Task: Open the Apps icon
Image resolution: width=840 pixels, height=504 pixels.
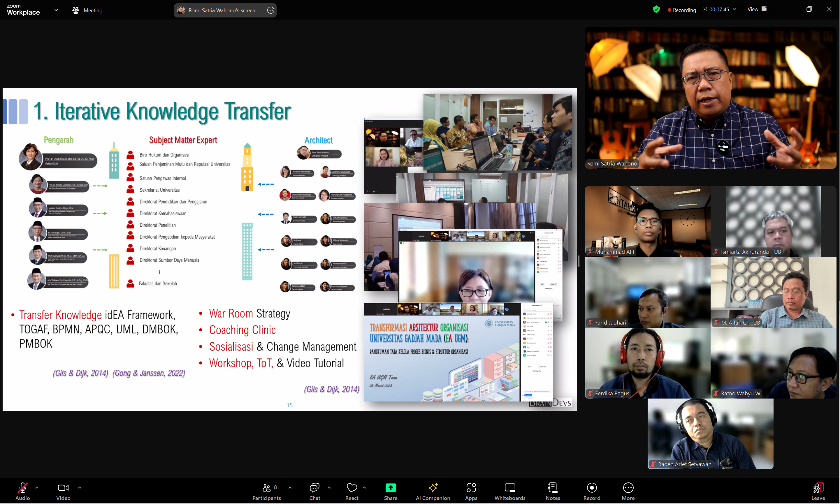Action: point(471,488)
